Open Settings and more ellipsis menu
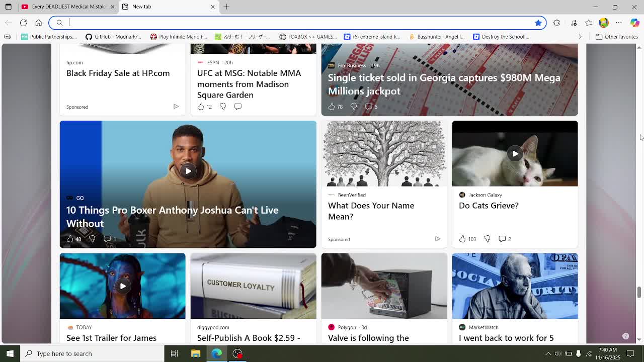This screenshot has height=362, width=644. tap(619, 23)
